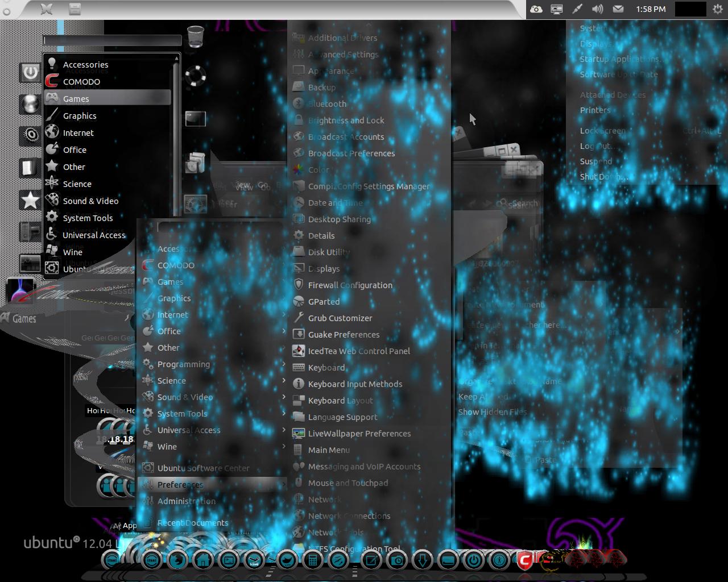Expand the Preferences submenu arrow
The height and width of the screenshot is (582, 728).
(x=284, y=484)
